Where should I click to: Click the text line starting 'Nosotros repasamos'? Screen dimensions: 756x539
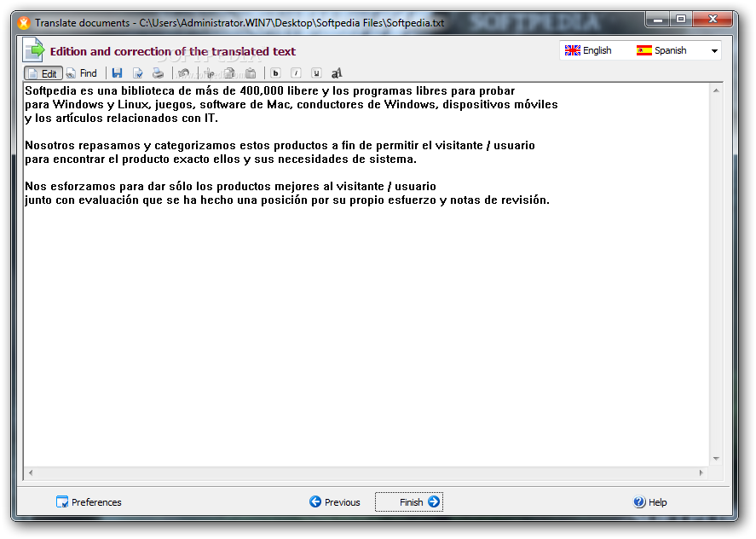[280, 146]
